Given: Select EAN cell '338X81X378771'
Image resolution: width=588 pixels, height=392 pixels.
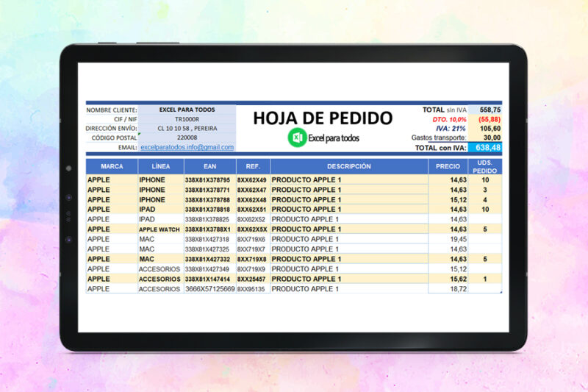Looking at the screenshot, I should pyautogui.click(x=210, y=190).
